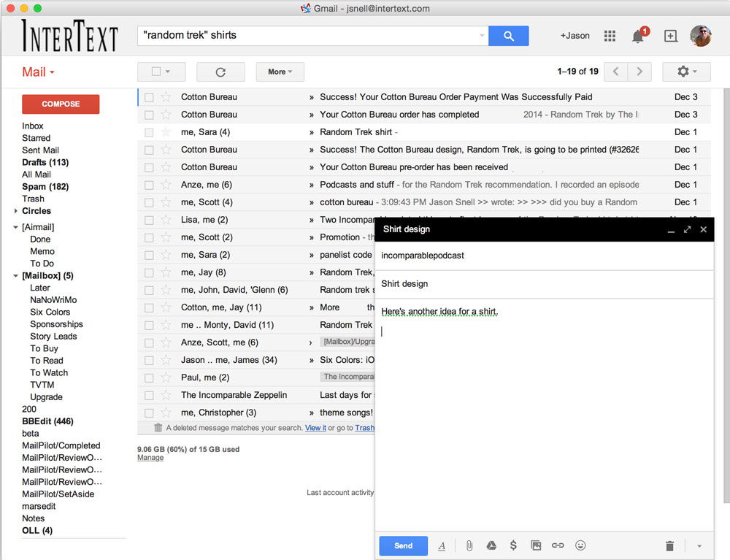Click the Manage storage link
Viewport: 730px width, 560px height.
point(150,458)
